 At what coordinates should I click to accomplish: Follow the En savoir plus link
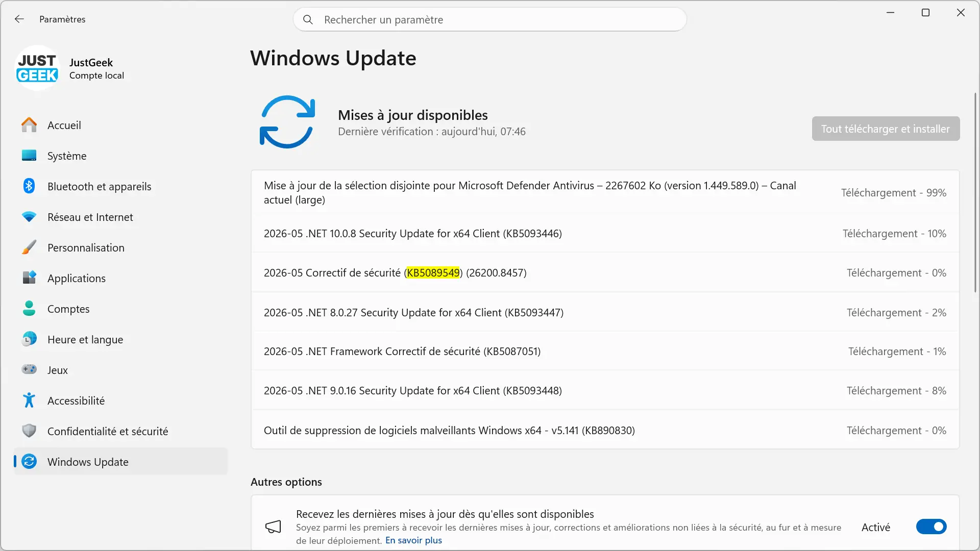(413, 540)
